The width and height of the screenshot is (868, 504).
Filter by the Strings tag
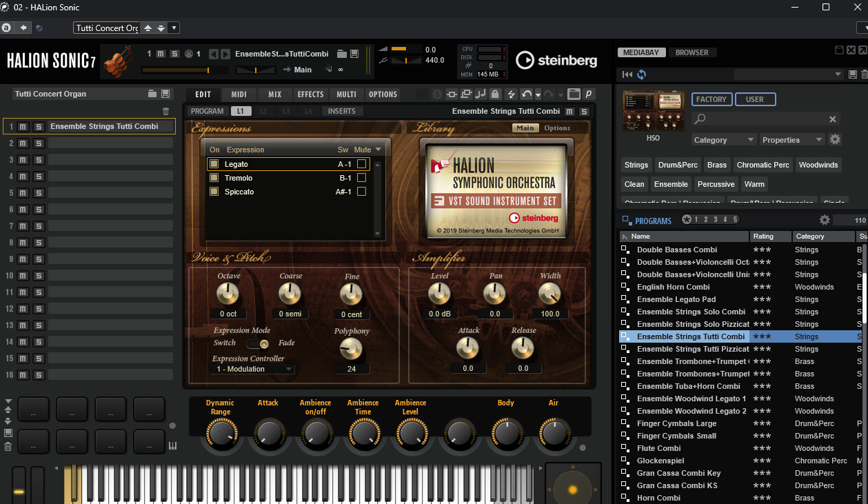(636, 165)
